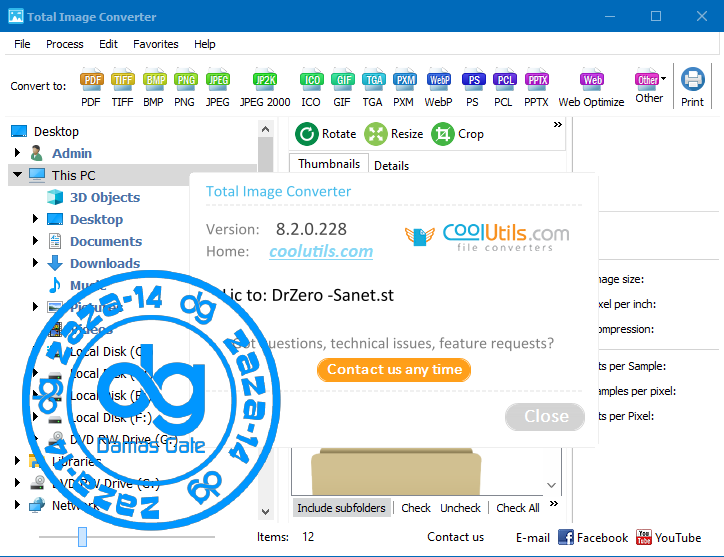Image resolution: width=724 pixels, height=557 pixels.
Task: Click the thumbnail size slider handle
Action: click(x=82, y=537)
